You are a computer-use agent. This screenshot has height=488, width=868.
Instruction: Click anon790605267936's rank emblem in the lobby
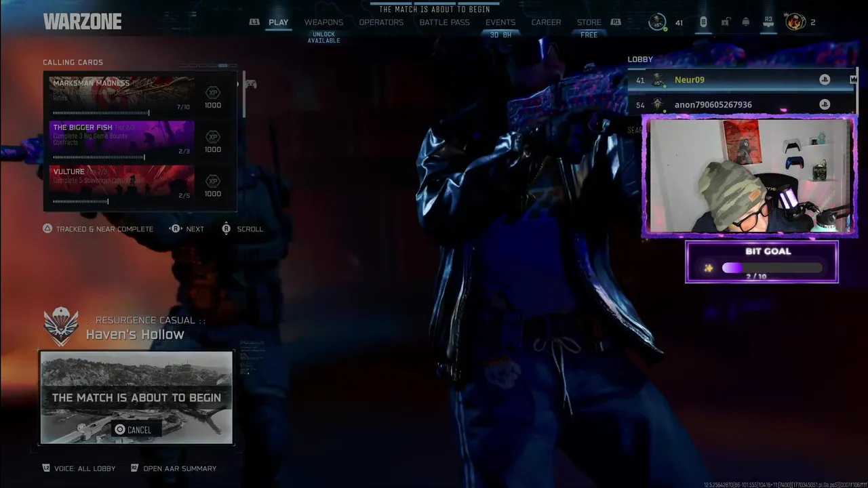(658, 104)
